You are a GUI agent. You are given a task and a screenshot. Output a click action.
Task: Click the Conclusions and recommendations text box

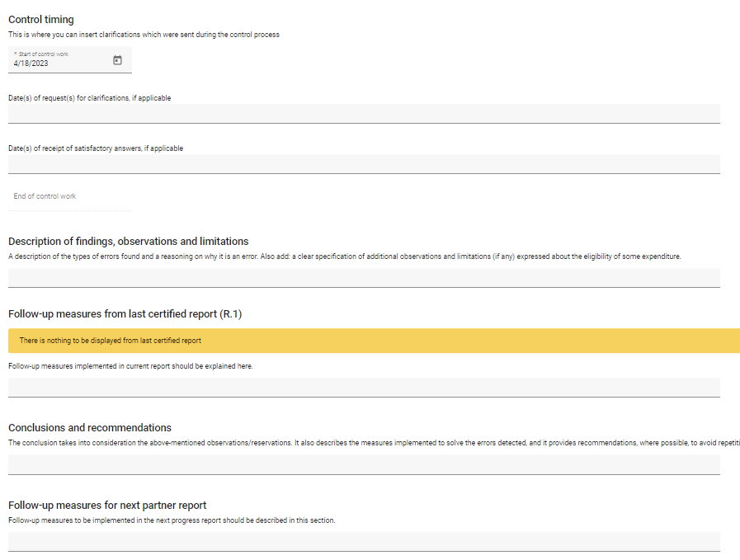[x=364, y=464]
